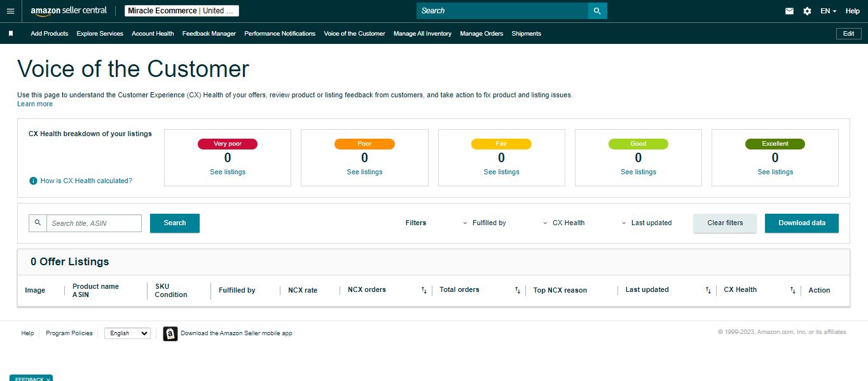The width and height of the screenshot is (868, 381).
Task: See listings under Excellent
Action: pyautogui.click(x=775, y=172)
